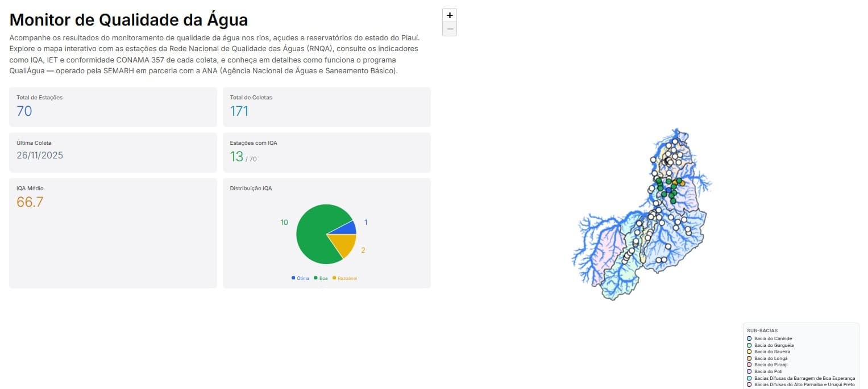
Task: Click the "Boa" legend dot under the pie chart
Action: pos(314,278)
